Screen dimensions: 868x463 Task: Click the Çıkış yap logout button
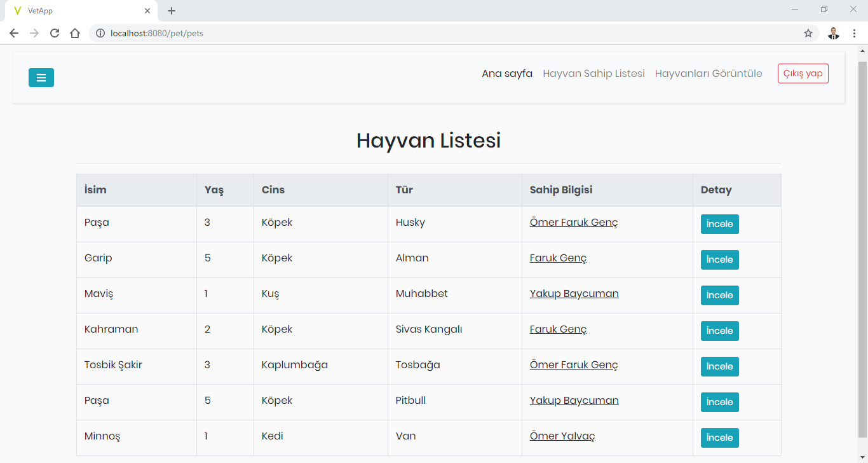click(x=803, y=74)
